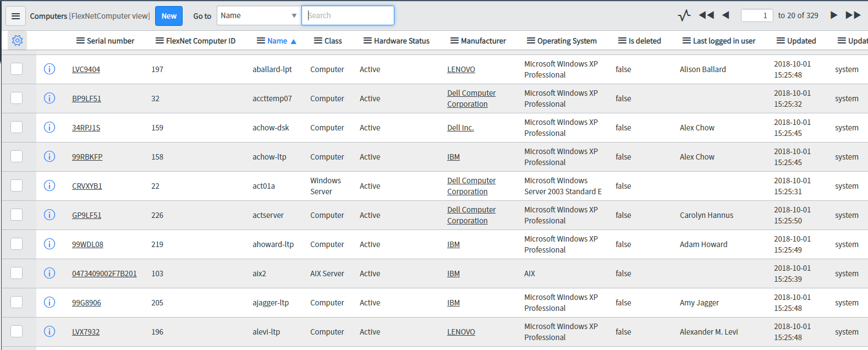Click the New button

coord(169,16)
